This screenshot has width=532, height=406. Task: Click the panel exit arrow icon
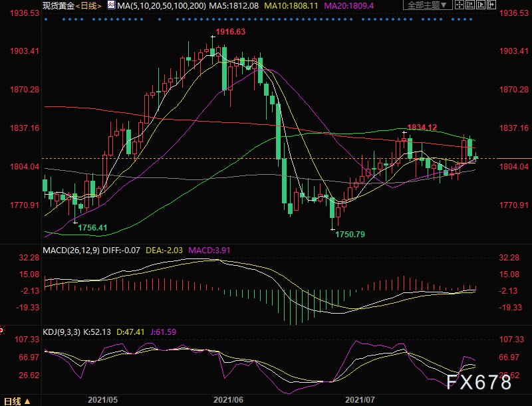491,5
